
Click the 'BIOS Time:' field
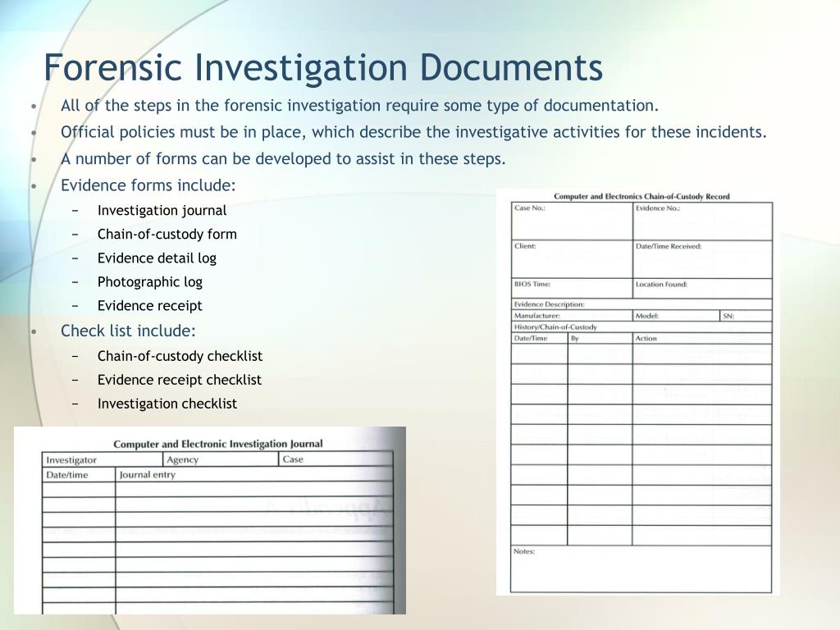click(x=572, y=289)
